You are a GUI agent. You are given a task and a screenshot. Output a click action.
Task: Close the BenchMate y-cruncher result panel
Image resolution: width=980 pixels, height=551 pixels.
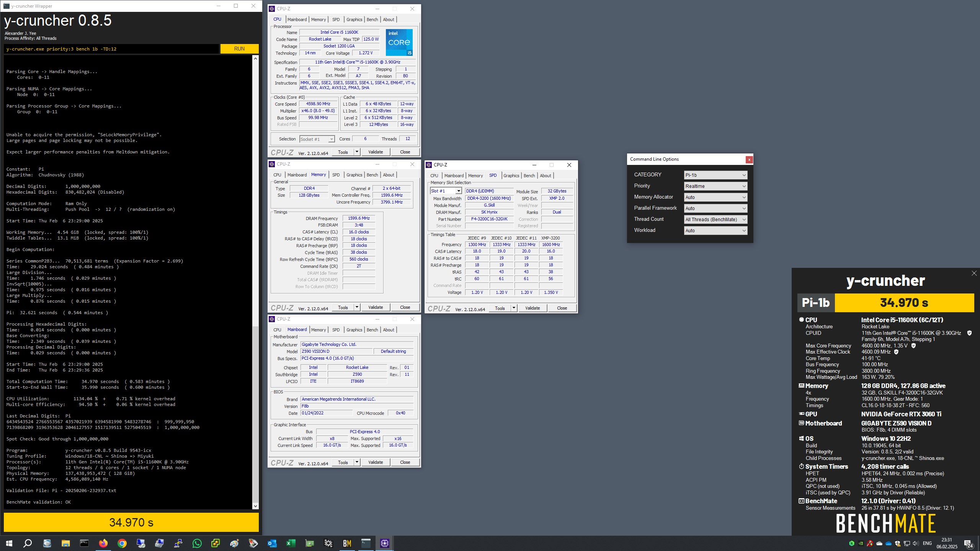[974, 273]
